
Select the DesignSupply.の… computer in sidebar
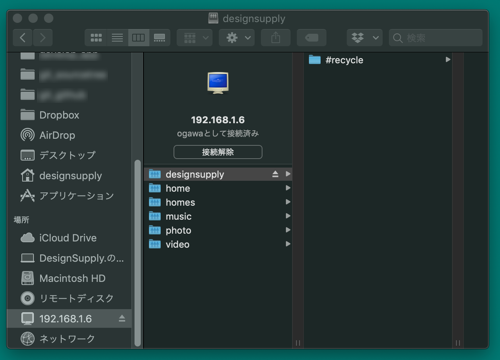69,258
